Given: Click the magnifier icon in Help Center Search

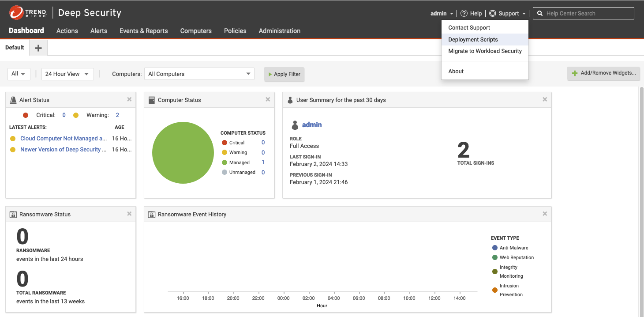Looking at the screenshot, I should 540,13.
